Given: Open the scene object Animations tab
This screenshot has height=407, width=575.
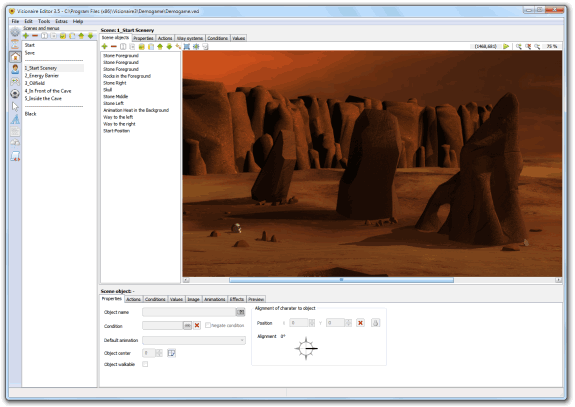Looking at the screenshot, I should [215, 299].
